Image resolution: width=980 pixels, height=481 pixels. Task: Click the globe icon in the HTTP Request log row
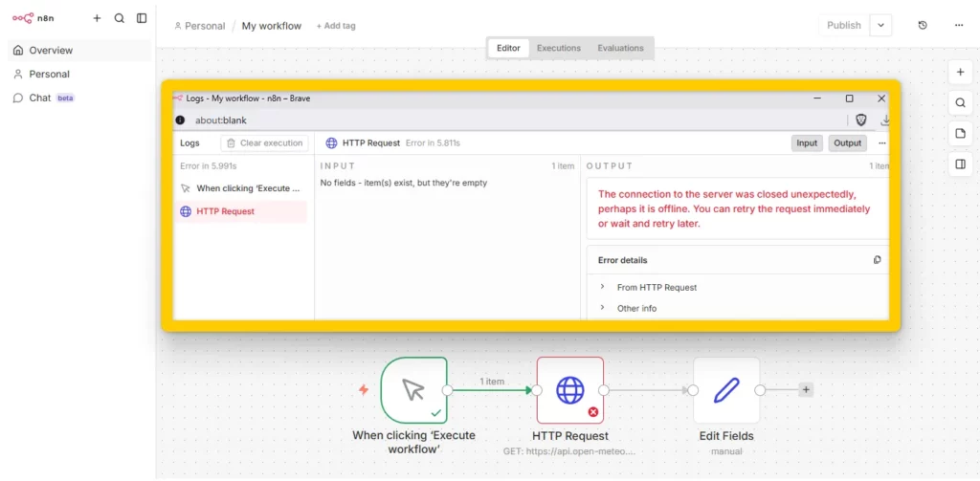186,211
